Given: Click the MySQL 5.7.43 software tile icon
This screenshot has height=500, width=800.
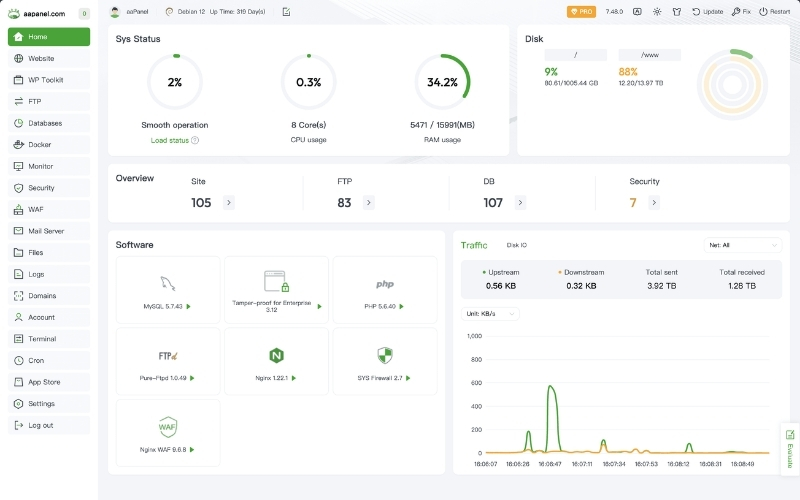Looking at the screenshot, I should click(168, 283).
